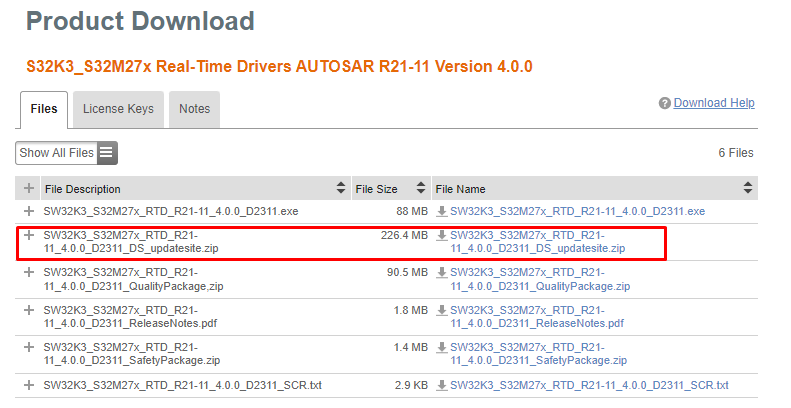Click download arrow icon for the QualityPackage.zip file

[441, 273]
